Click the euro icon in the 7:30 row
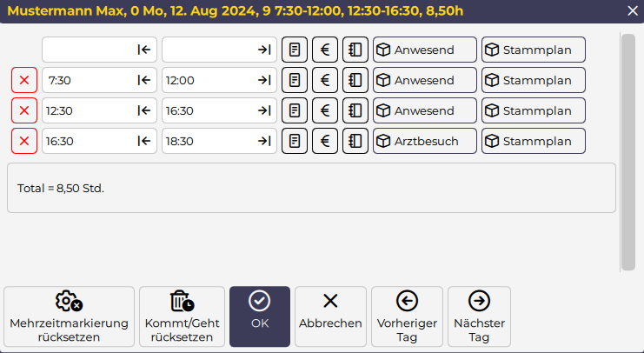The image size is (644, 353). point(324,80)
